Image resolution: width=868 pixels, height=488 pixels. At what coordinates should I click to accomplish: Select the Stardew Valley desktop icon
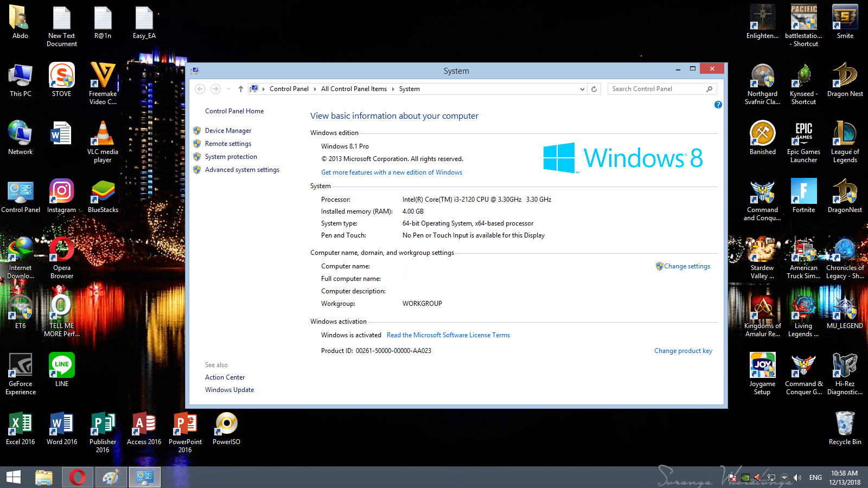point(762,258)
